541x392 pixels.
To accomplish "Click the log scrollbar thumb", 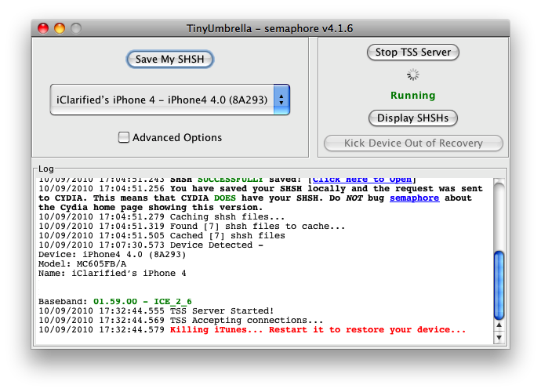I will tap(499, 285).
